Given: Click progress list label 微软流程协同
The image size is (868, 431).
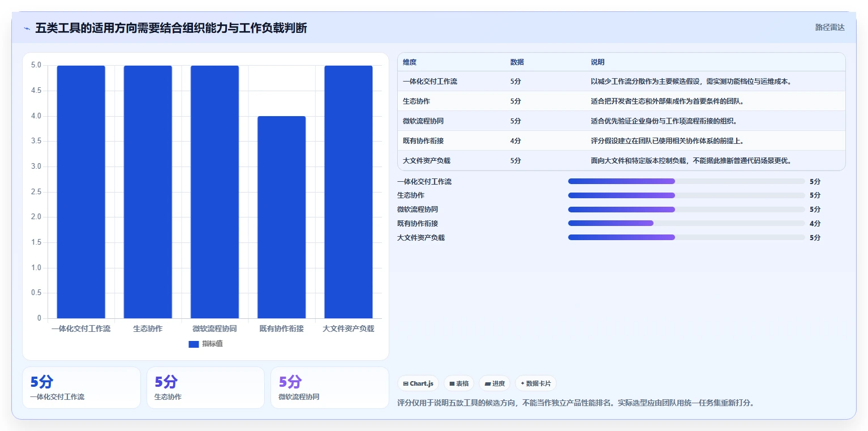Looking at the screenshot, I should [x=418, y=210].
